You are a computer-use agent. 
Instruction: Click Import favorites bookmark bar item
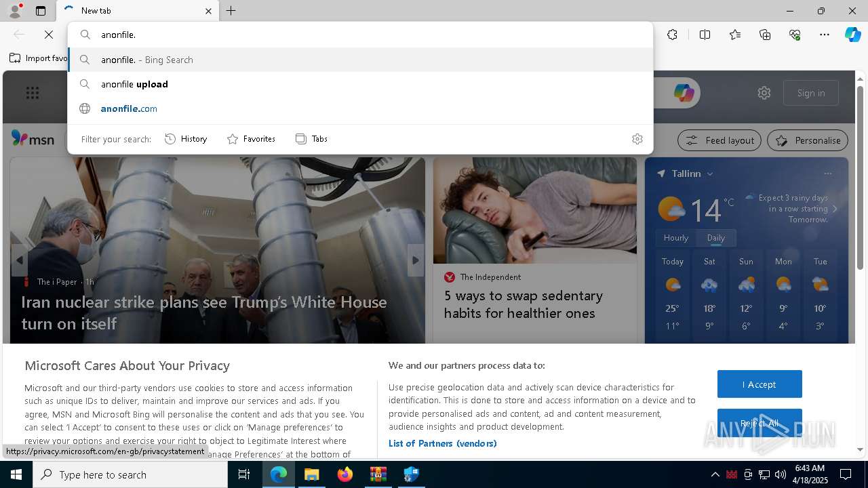[39, 58]
